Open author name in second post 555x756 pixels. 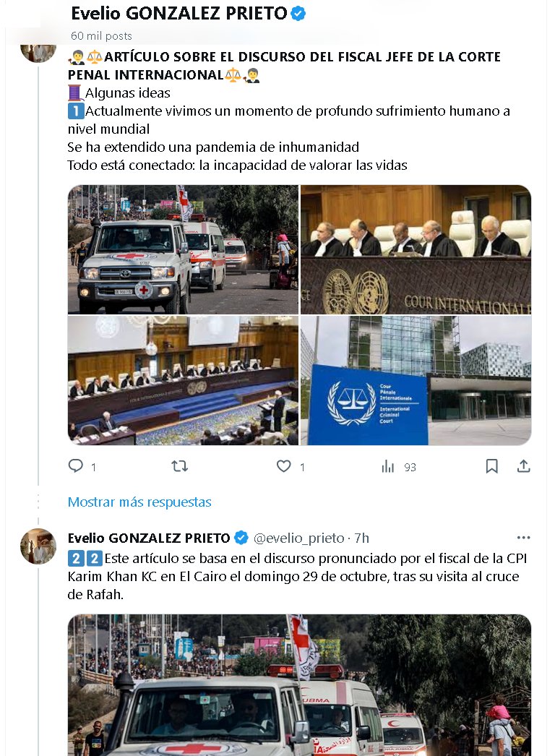[x=149, y=538]
